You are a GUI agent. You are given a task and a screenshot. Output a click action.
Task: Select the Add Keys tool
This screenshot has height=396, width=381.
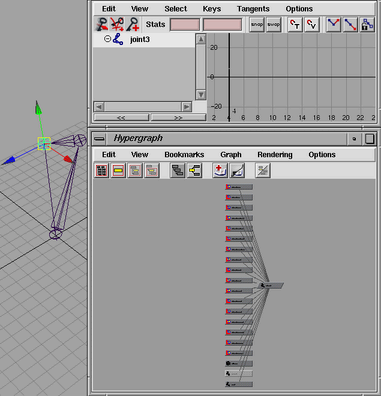pyautogui.click(x=133, y=24)
